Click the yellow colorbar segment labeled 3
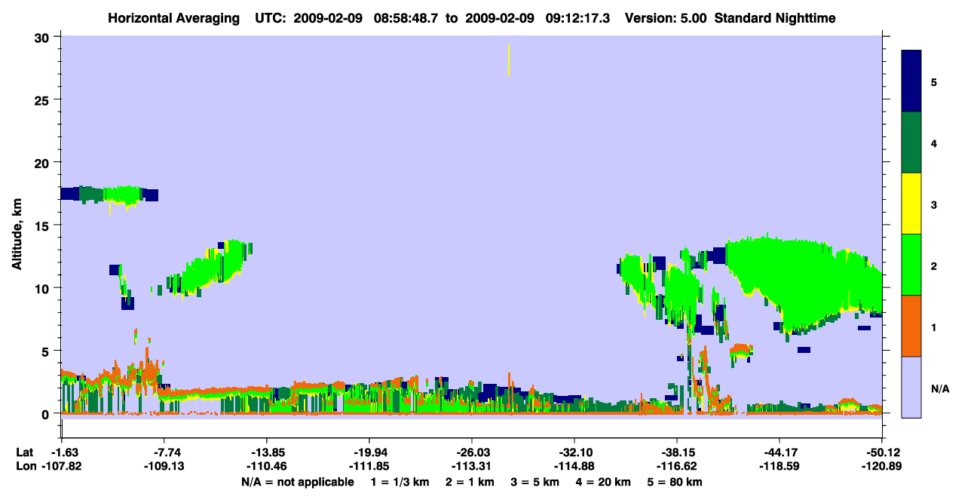This screenshot has width=980, height=503. point(911,204)
